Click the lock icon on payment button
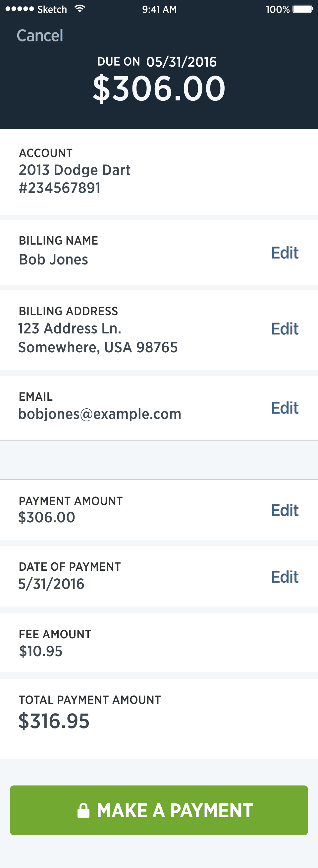The height and width of the screenshot is (868, 318). (83, 811)
